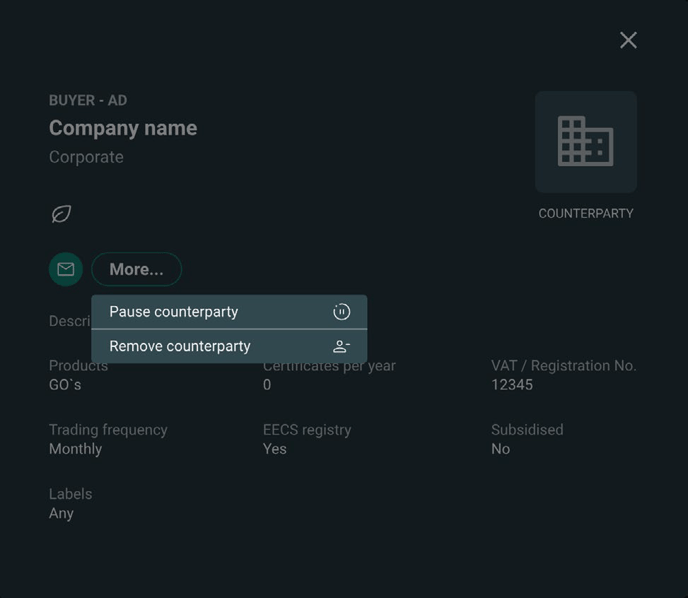688x598 pixels.
Task: Click the BUYER - AD label
Action: 88,100
